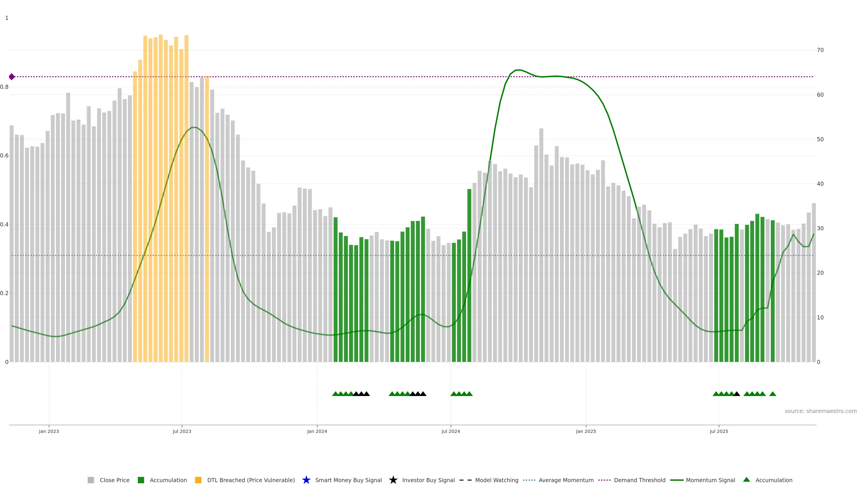
Task: Click the orange DTL Breached legend swatch
Action: tap(198, 480)
